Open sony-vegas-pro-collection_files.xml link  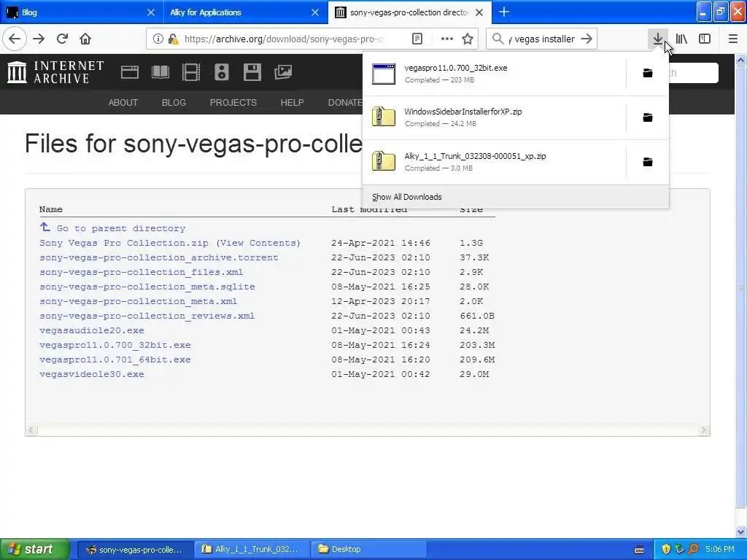click(x=141, y=272)
